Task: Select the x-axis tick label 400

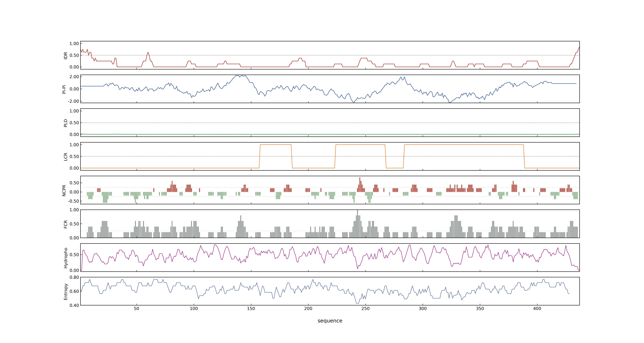Action: pos(537,308)
